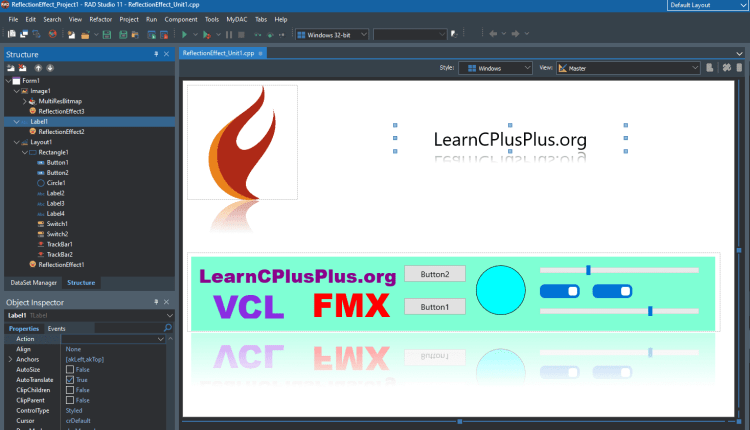Click the Save All icon

point(123,34)
